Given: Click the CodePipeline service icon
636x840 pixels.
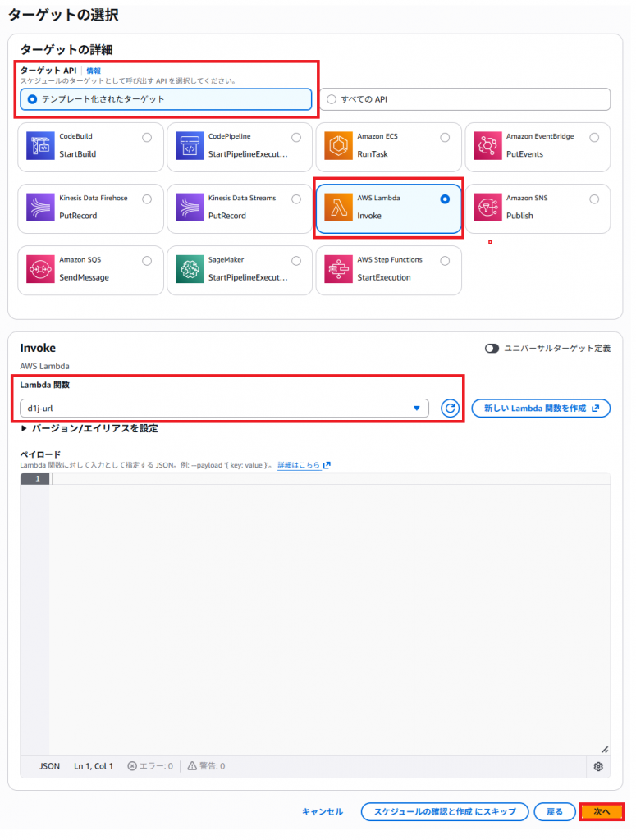Looking at the screenshot, I should pyautogui.click(x=190, y=146).
